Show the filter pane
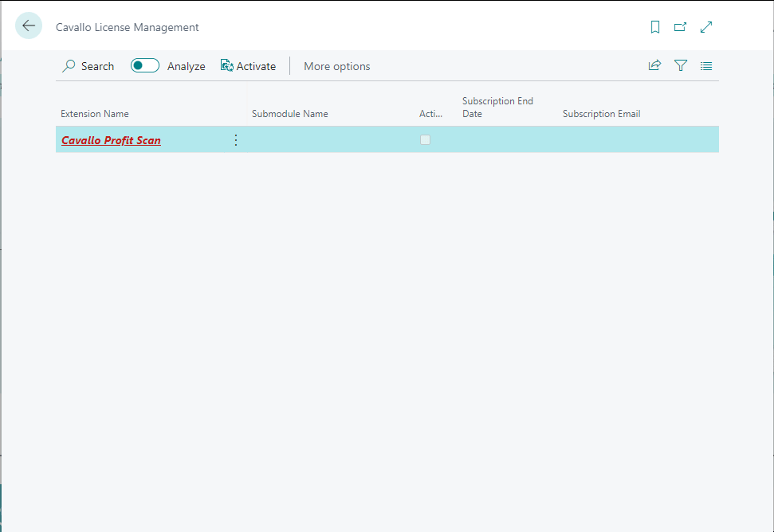The height and width of the screenshot is (532, 774). tap(681, 66)
